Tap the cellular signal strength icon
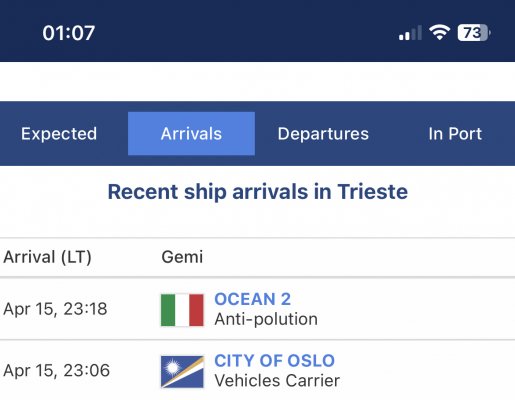Image resolution: width=515 pixels, height=400 pixels. pos(410,33)
